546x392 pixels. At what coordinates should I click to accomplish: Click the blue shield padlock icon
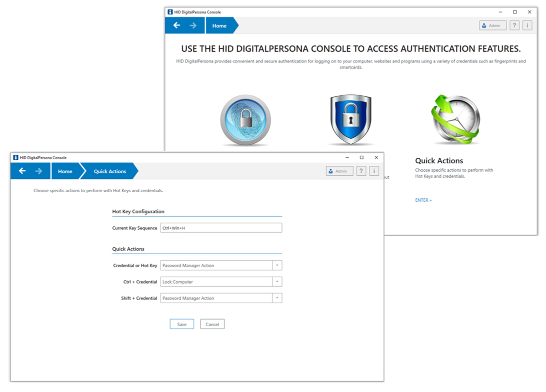tap(350, 120)
